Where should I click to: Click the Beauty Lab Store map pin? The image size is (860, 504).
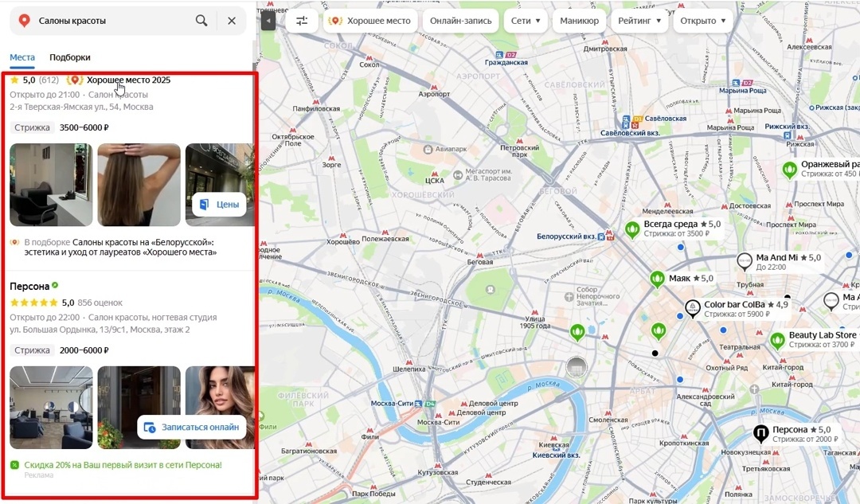[777, 341]
